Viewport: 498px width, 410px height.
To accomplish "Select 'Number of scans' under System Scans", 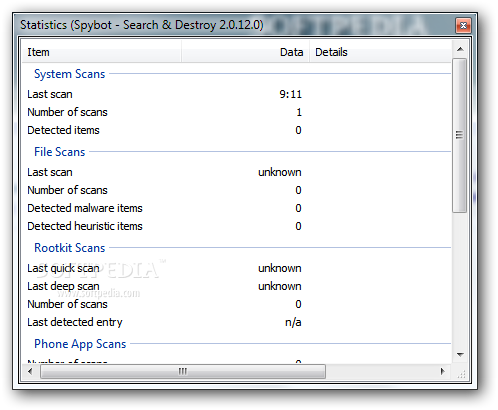I will [236, 112].
